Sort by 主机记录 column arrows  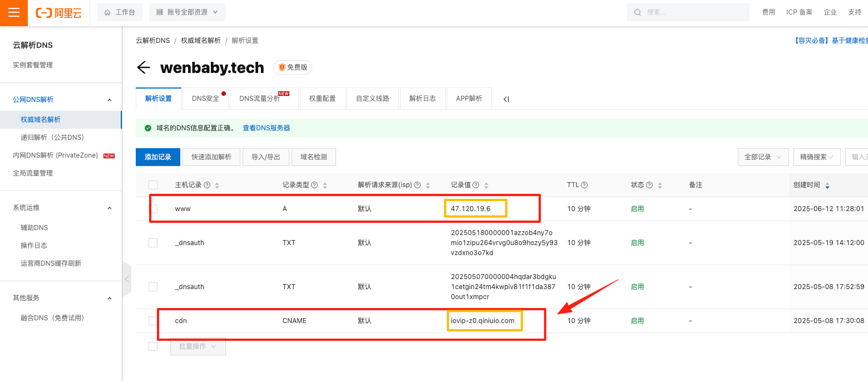[x=217, y=185]
